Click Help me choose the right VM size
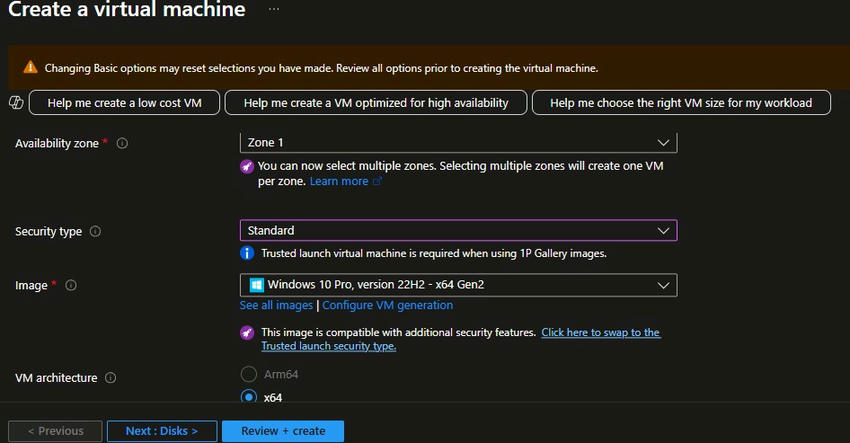Viewport: 850px width, 443px height. coord(680,103)
